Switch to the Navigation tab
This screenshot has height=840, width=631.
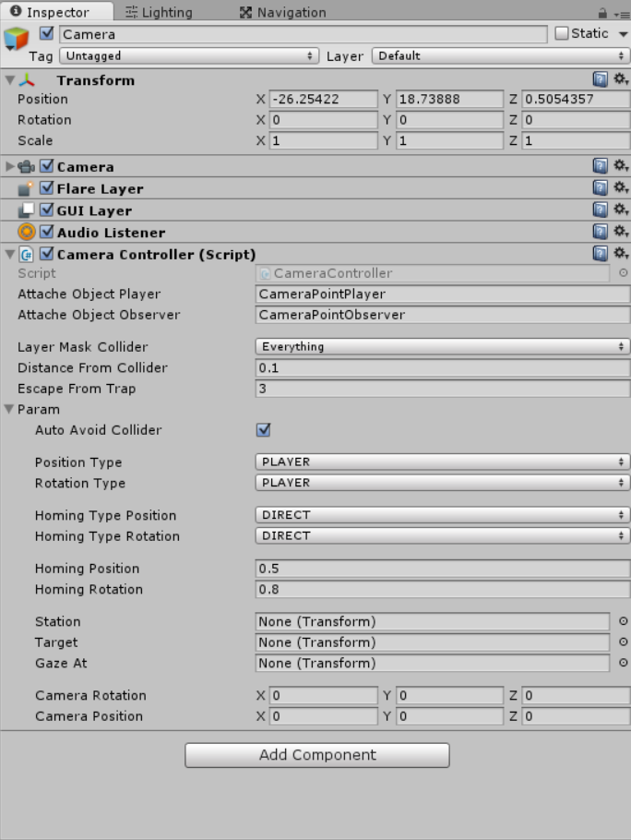click(x=282, y=12)
